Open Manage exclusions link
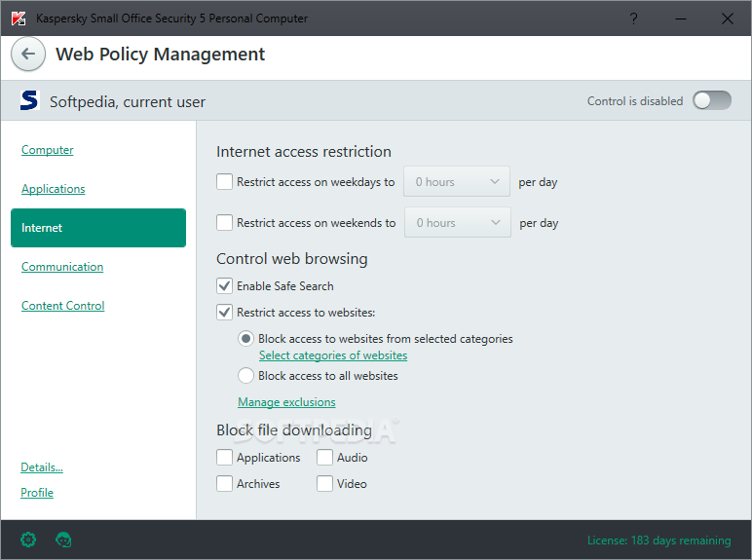752x560 pixels. coord(286,402)
